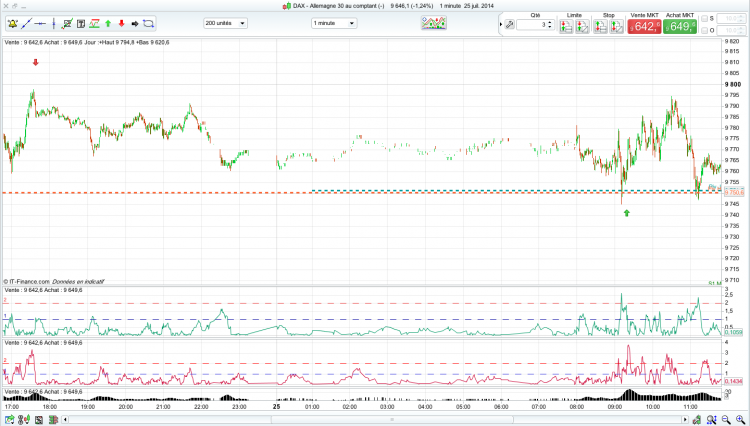The height and width of the screenshot is (426, 750).
Task: Increase the Qté quantity stepper
Action: pos(550,22)
